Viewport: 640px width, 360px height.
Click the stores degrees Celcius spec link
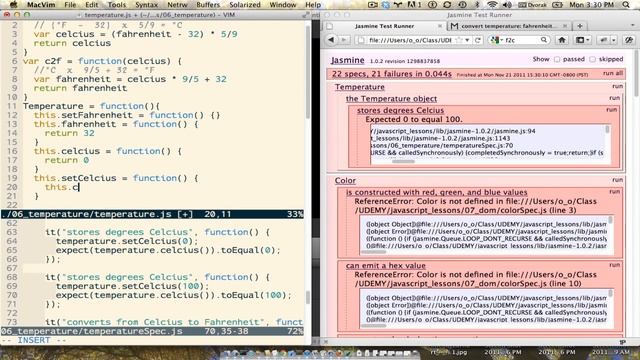400,110
